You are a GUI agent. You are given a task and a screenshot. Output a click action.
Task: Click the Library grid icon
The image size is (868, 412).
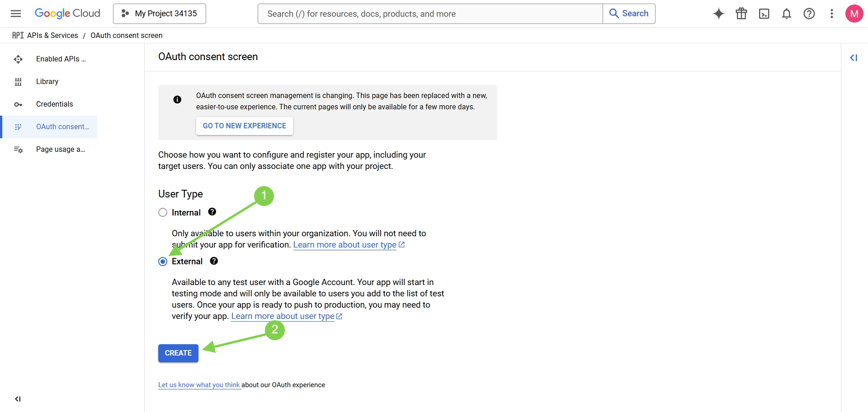pos(18,82)
